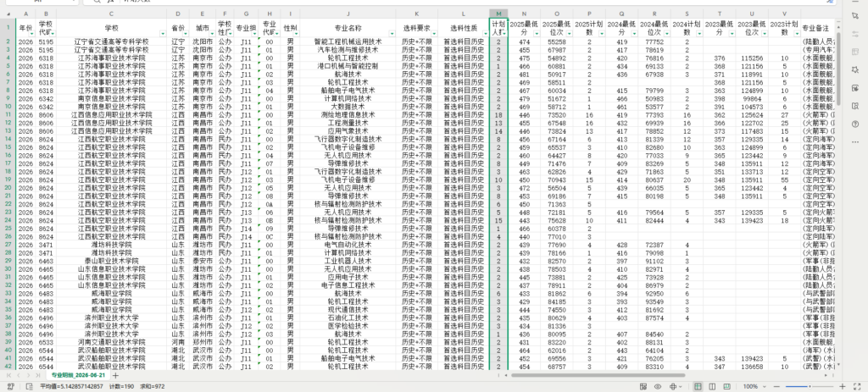Switch to normal view icon in status bar
Image resolution: width=868 pixels, height=392 pixels.
pyautogui.click(x=698, y=386)
